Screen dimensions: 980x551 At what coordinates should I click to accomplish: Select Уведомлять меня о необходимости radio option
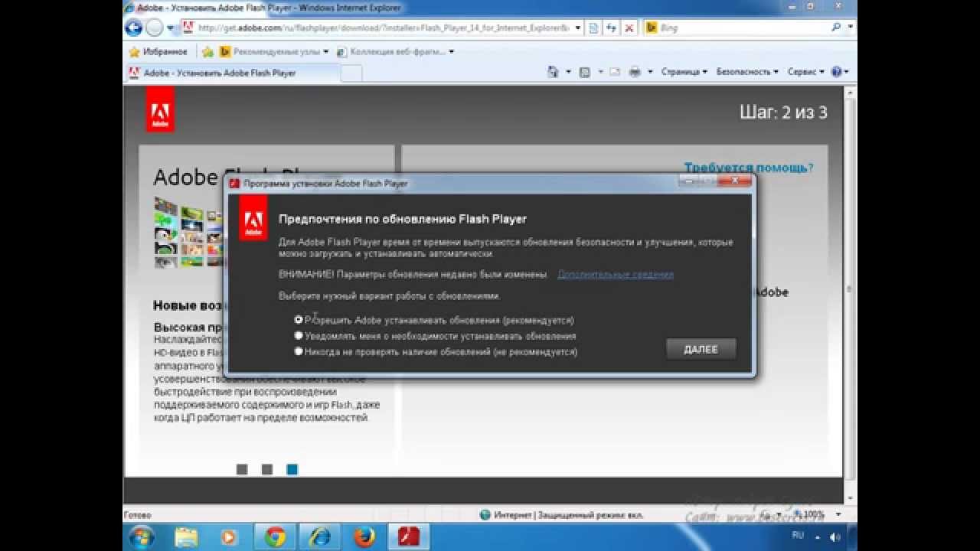pyautogui.click(x=299, y=335)
